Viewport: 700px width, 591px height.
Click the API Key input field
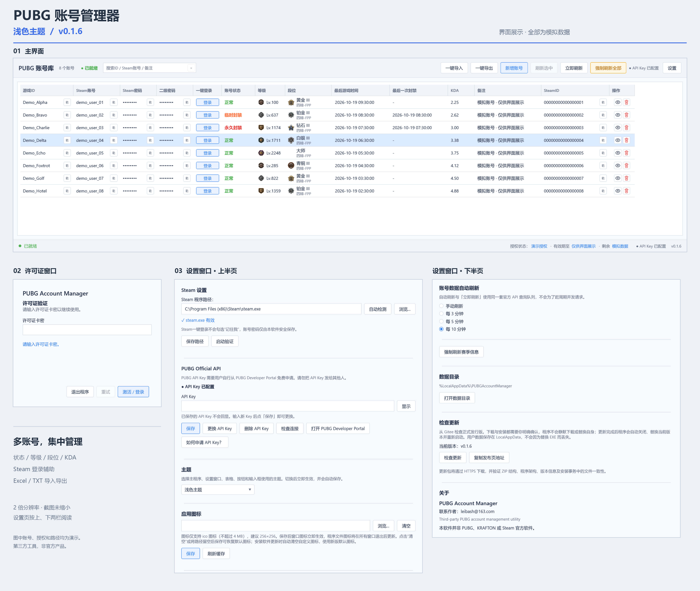click(x=288, y=406)
